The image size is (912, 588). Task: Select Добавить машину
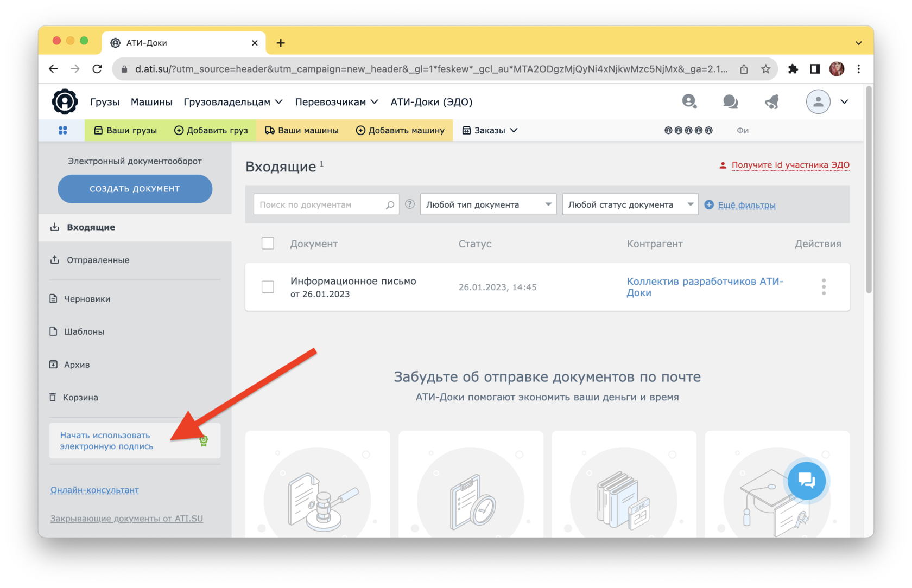[400, 130]
